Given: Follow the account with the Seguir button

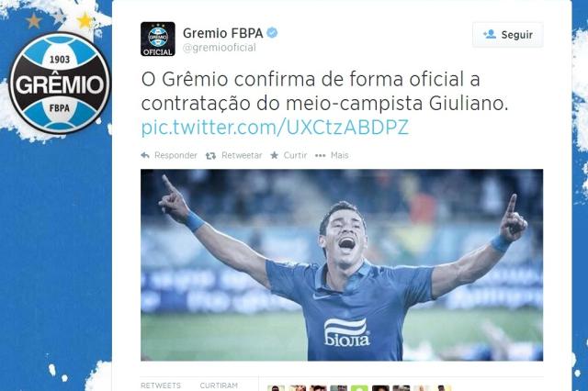Looking at the screenshot, I should pyautogui.click(x=508, y=35).
